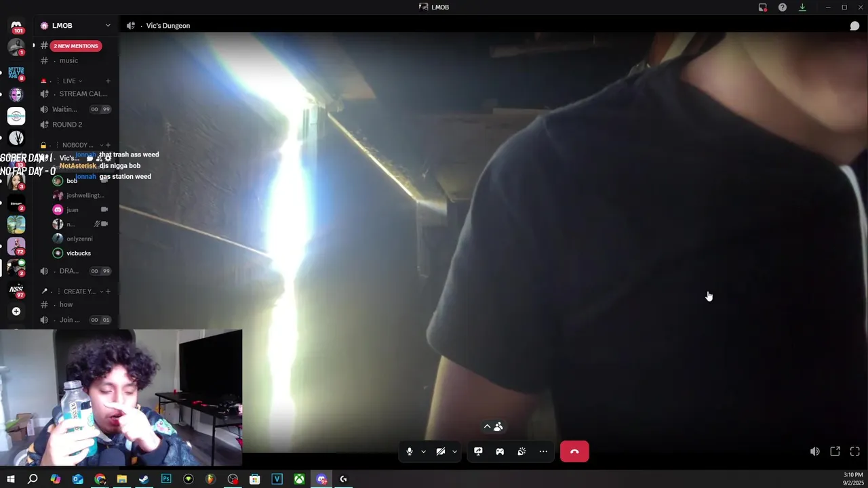The image size is (868, 488).
Task: Open Windows taskbar search
Action: pyautogui.click(x=33, y=479)
